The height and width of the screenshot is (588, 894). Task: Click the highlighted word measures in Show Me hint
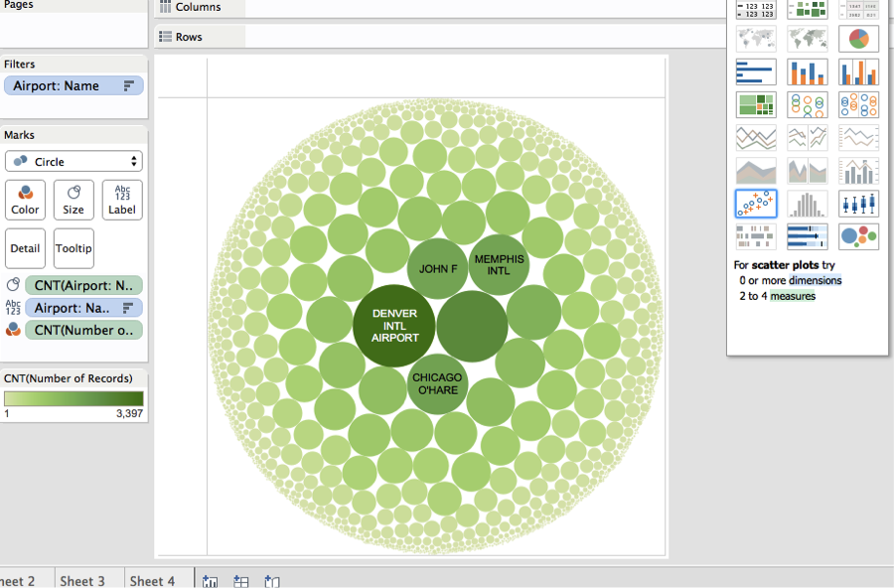(x=793, y=296)
